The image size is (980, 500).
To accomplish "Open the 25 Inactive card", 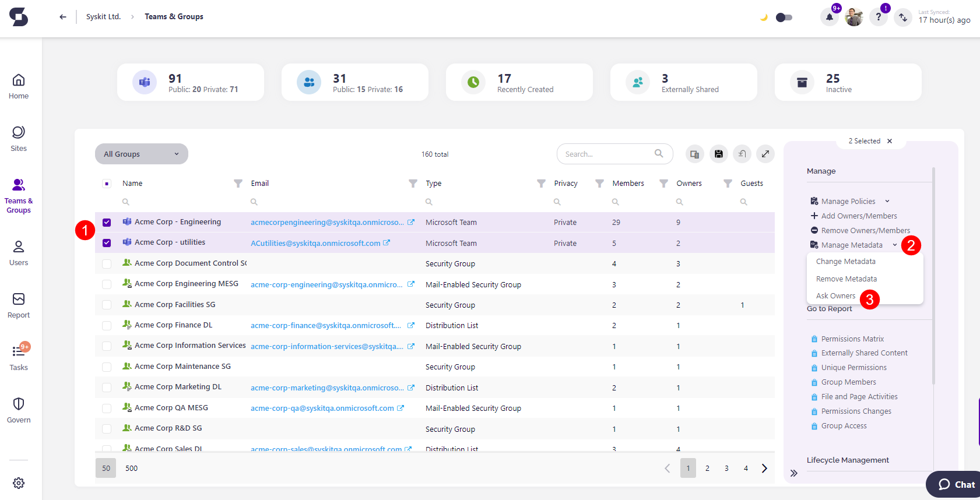I will (x=848, y=82).
